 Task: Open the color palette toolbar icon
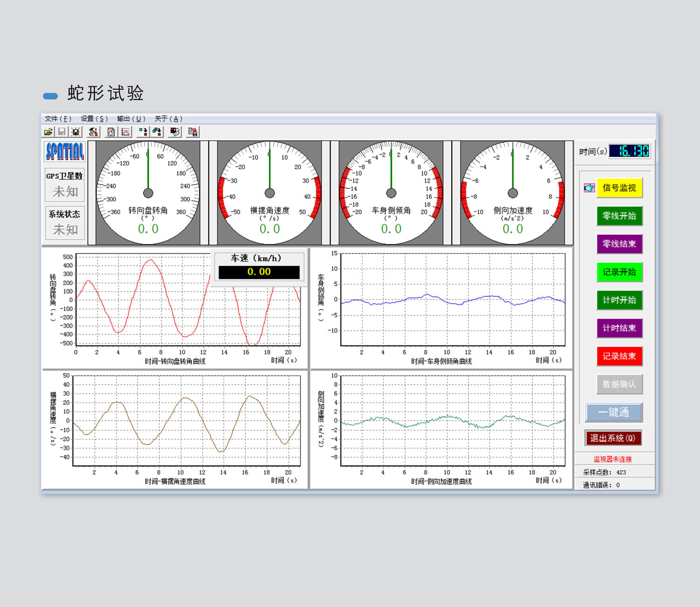click(175, 132)
